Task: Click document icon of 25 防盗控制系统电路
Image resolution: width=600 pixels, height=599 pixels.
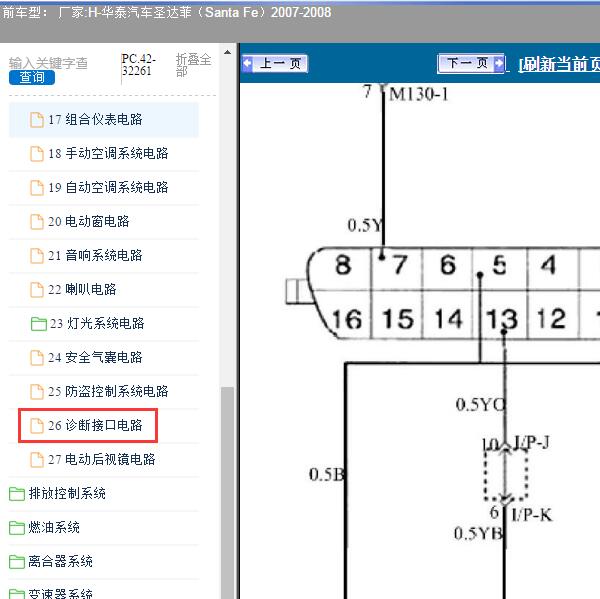Action: [37, 392]
